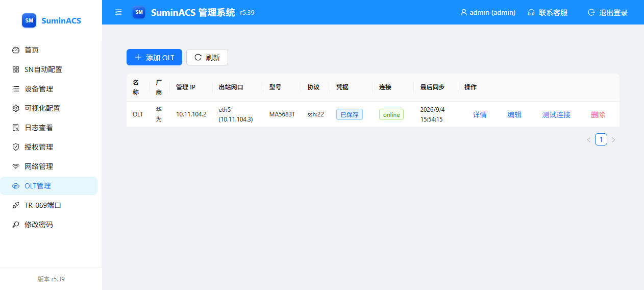Click the key icon next to 修改密码
Screen dimensions: 644x290
(x=16, y=225)
